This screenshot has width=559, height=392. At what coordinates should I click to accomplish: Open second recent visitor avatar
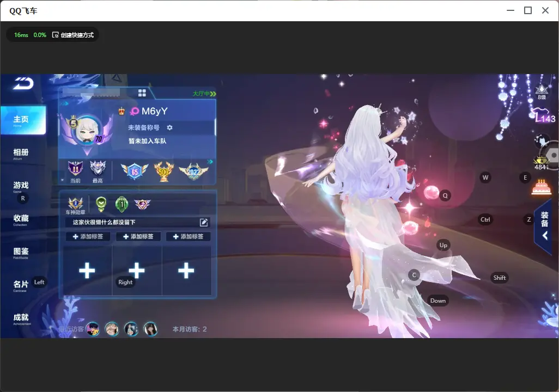112,329
